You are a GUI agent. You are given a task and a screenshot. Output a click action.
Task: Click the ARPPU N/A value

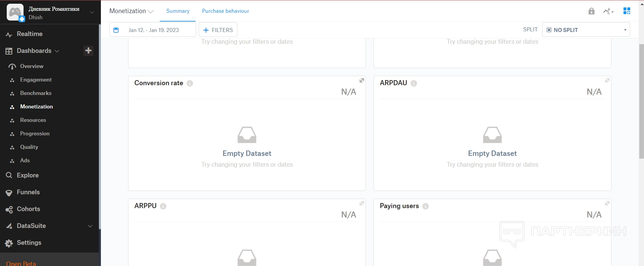(348, 215)
